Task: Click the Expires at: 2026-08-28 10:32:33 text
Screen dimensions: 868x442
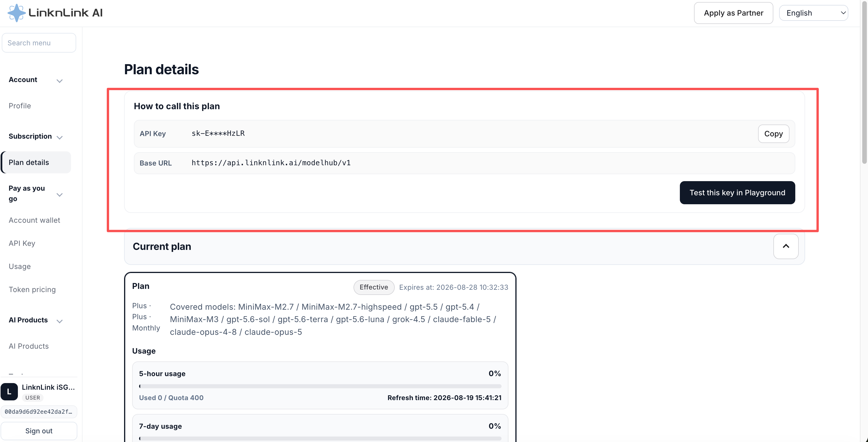Action: pyautogui.click(x=454, y=287)
